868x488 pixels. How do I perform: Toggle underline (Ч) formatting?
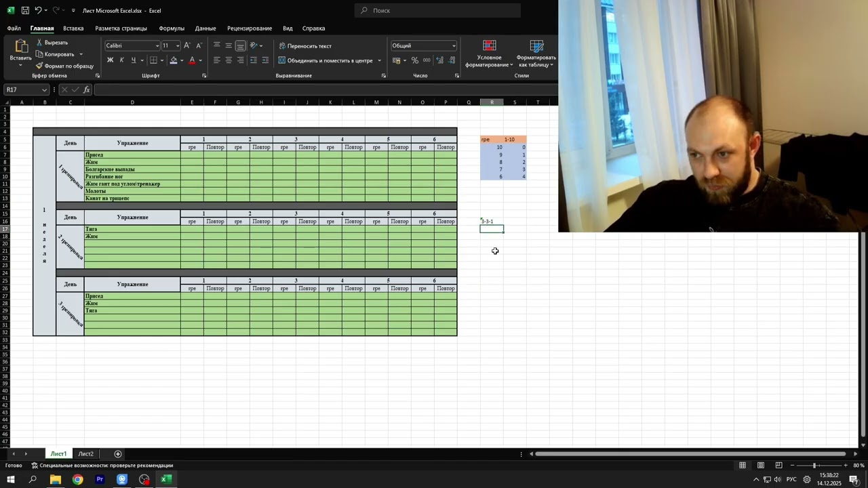click(133, 60)
